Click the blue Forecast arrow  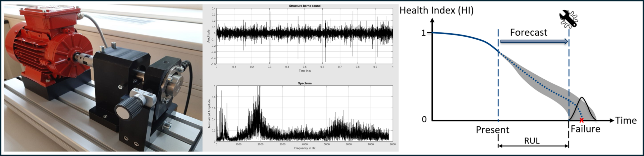click(x=533, y=41)
